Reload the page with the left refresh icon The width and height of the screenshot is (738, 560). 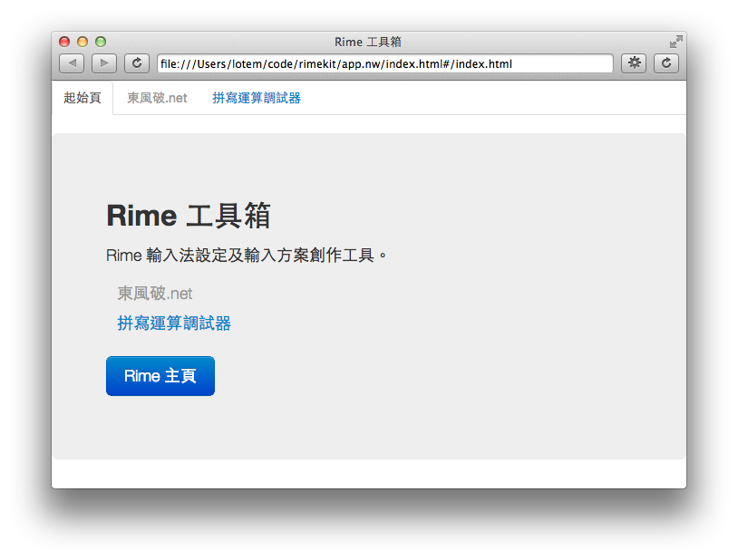136,63
